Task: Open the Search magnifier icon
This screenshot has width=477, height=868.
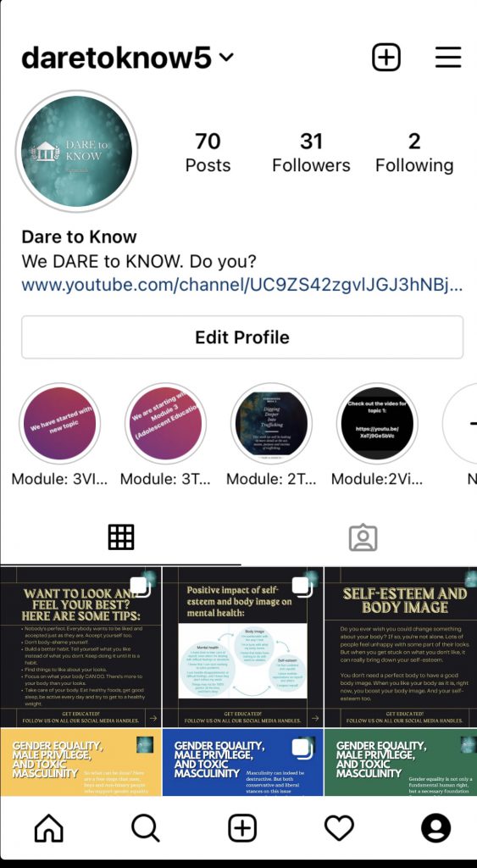Action: [146, 829]
